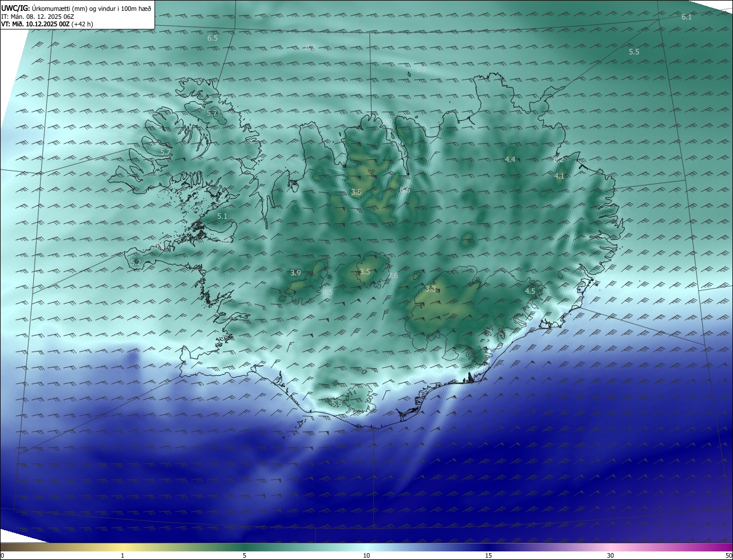This screenshot has width=733, height=560.
Task: Click the 4.5 value label on the map
Action: click(530, 291)
